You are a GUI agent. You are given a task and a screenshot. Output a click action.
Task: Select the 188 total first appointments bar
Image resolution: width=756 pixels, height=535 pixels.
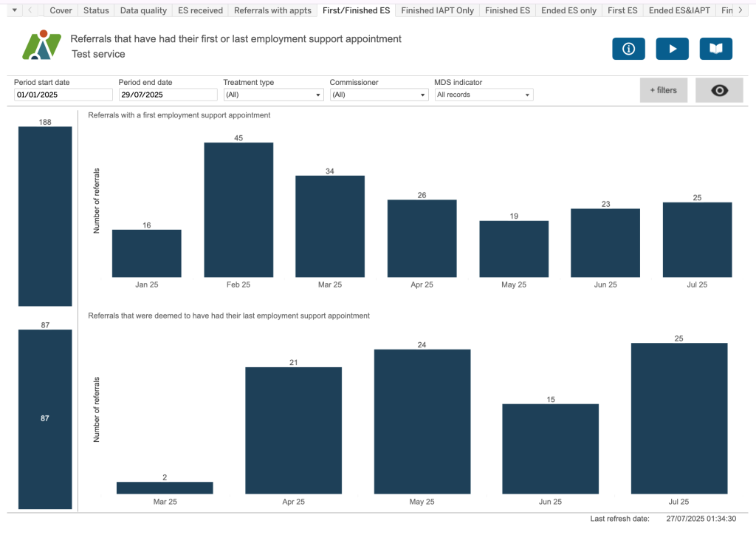point(45,216)
